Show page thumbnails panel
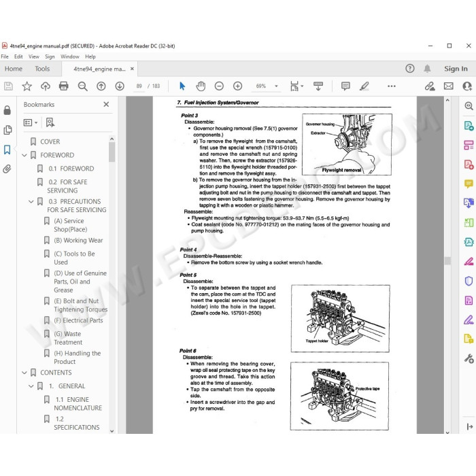The height and width of the screenshot is (476, 476). click(7, 130)
